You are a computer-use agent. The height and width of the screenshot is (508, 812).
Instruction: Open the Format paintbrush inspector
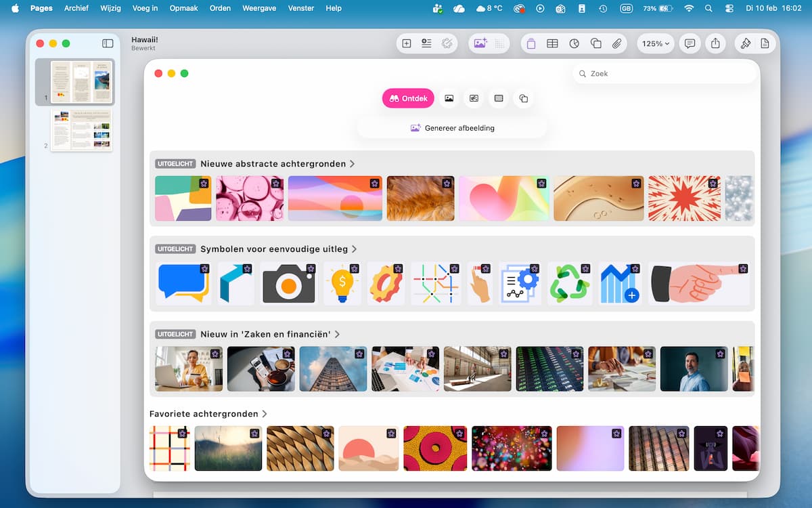[746, 43]
